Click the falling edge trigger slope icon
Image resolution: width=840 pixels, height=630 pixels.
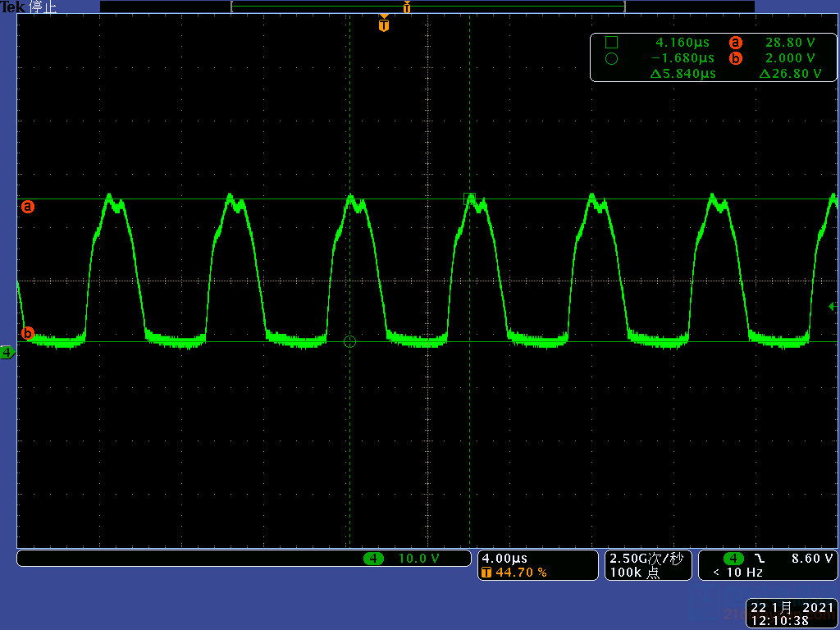click(x=760, y=558)
